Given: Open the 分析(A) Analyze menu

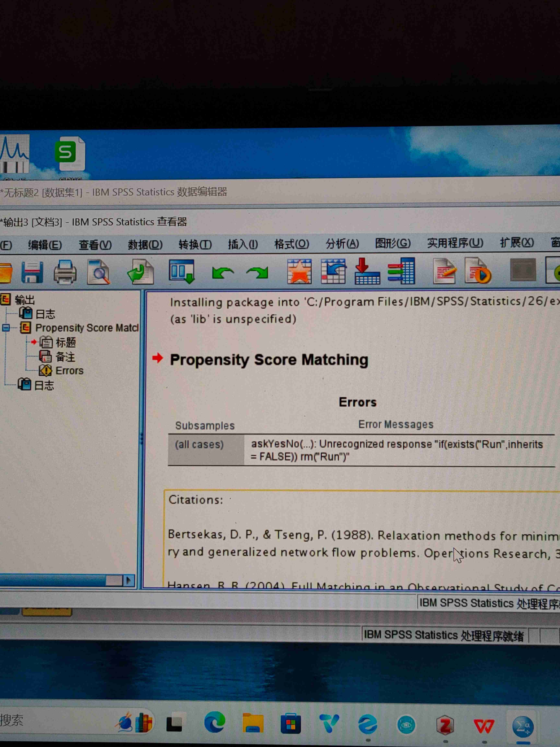Looking at the screenshot, I should (342, 244).
